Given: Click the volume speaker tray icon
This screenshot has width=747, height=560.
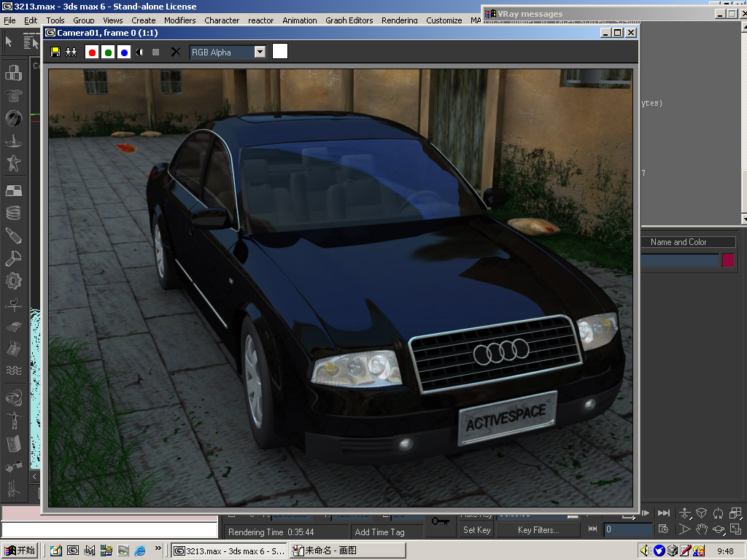Looking at the screenshot, I should point(646,551).
